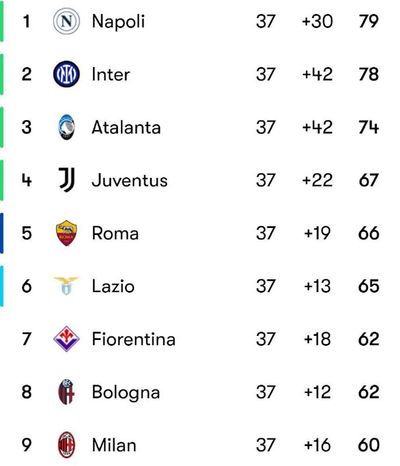Open the Fiorentina team name

click(134, 339)
